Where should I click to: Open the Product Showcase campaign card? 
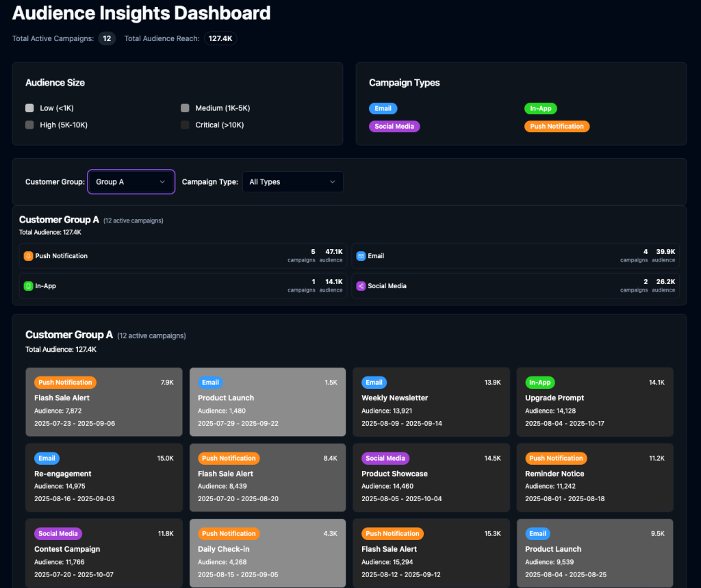[431, 478]
